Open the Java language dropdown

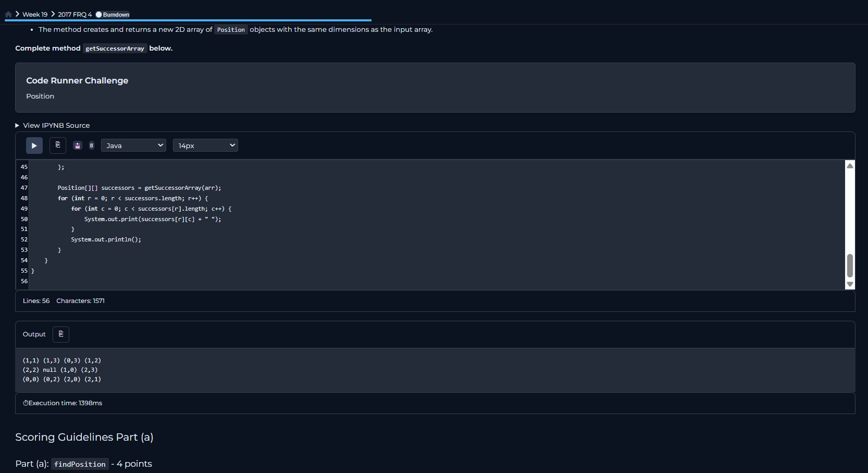pyautogui.click(x=133, y=145)
